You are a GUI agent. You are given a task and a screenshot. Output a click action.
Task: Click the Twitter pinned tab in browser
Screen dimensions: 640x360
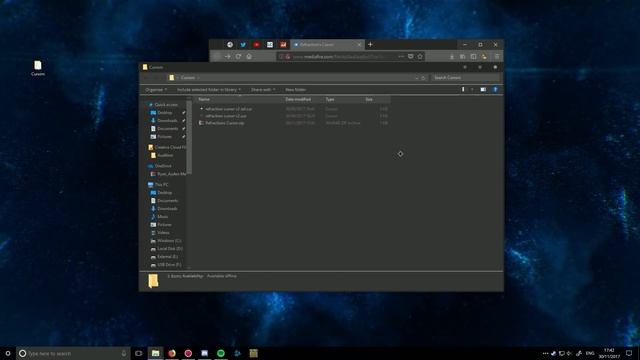[x=243, y=44]
